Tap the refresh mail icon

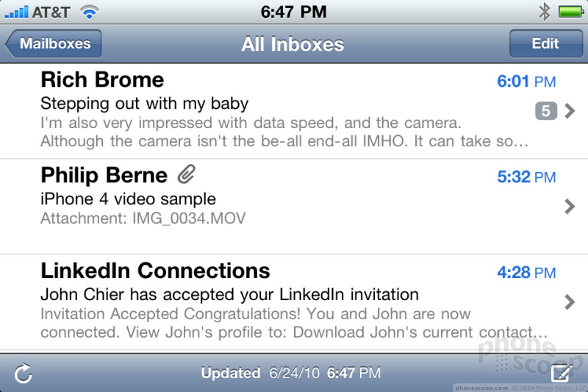point(24,373)
